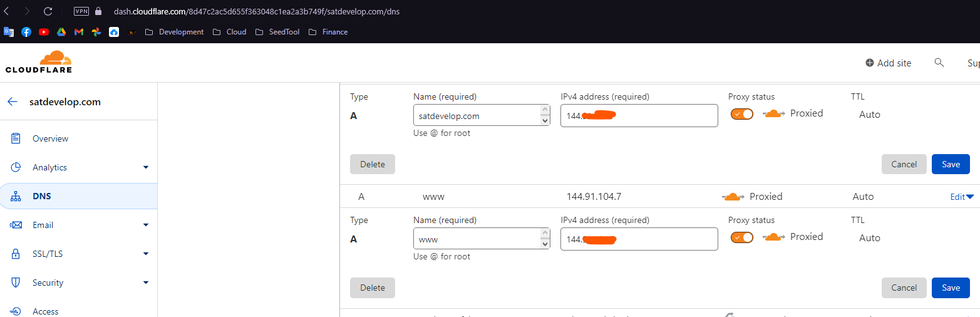Click the www record IP 144.91.104.7
Viewport: 980px width, 317px height.
point(594,197)
